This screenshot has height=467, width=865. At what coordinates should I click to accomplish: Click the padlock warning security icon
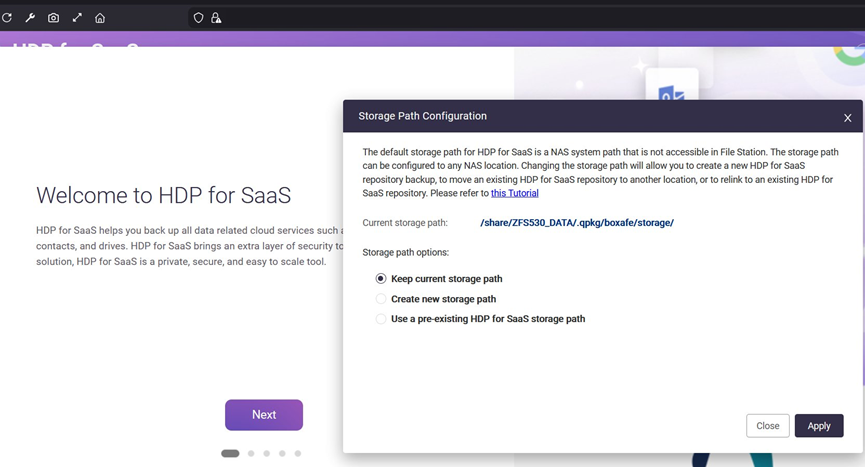216,18
